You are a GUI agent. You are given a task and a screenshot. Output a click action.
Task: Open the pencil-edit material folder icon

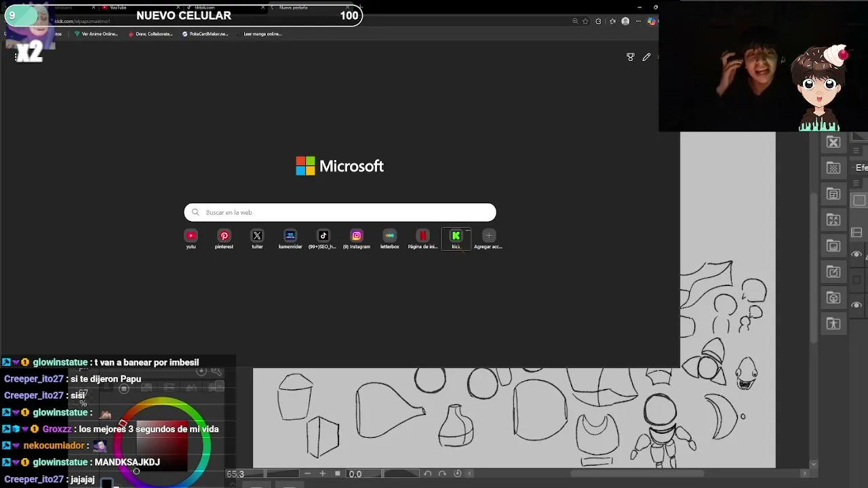click(x=833, y=272)
